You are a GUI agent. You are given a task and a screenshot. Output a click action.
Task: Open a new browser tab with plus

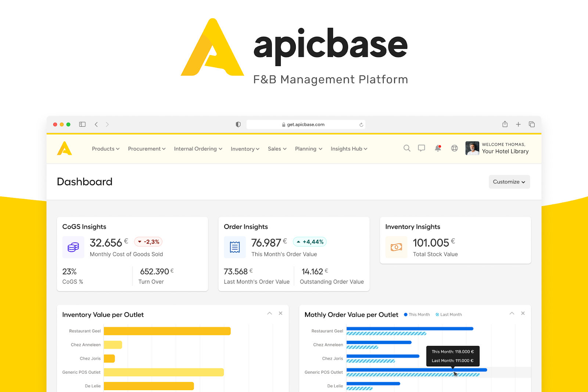(518, 124)
